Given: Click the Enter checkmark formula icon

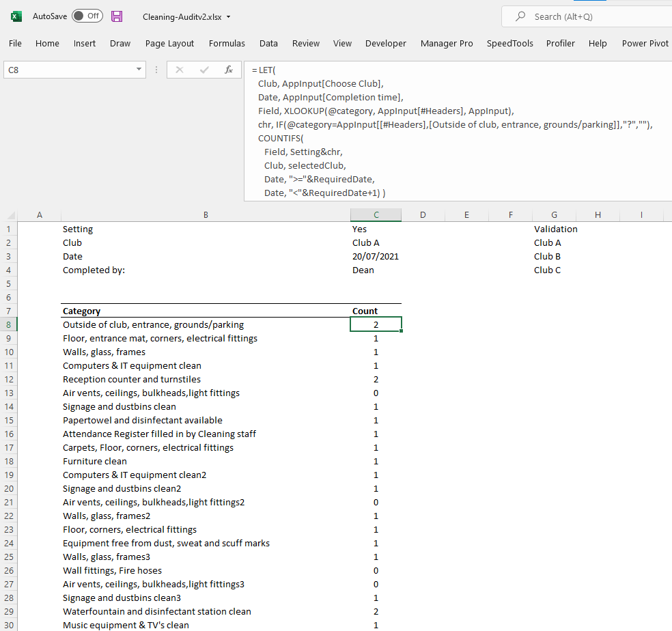Looking at the screenshot, I should coord(204,70).
